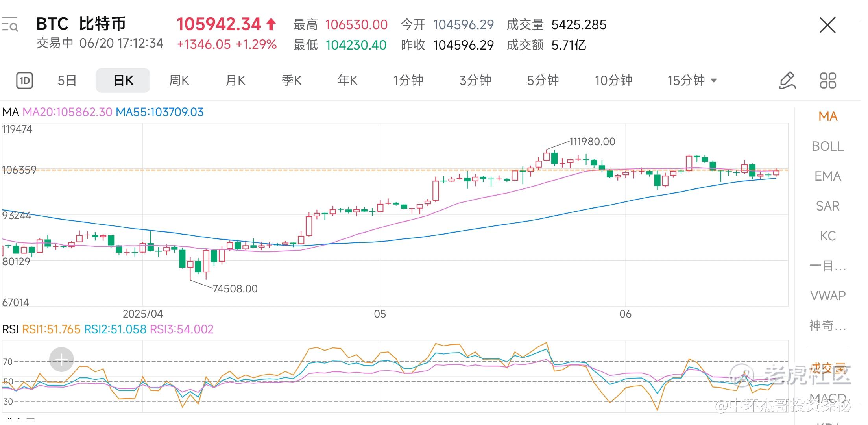The height and width of the screenshot is (425, 868).
Task: Open the four-square layout grid icon
Action: [827, 81]
